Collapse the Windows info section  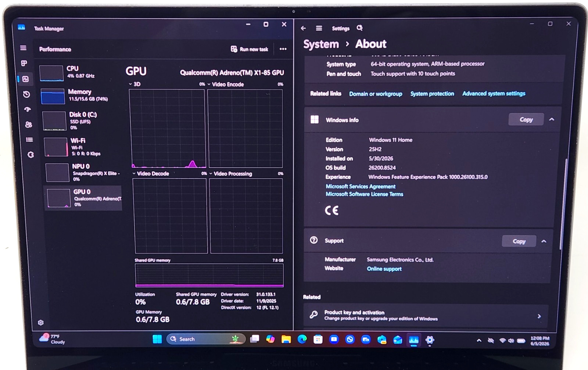pos(552,119)
